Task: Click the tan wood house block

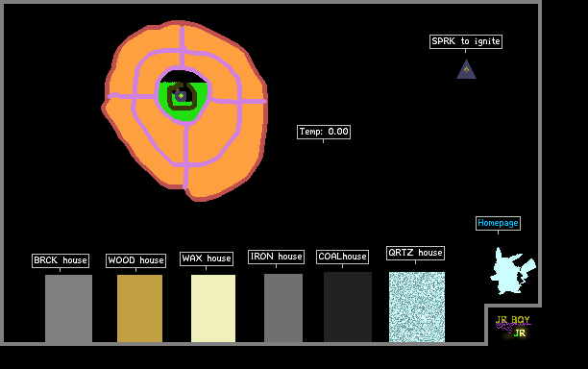Action: 140,308
